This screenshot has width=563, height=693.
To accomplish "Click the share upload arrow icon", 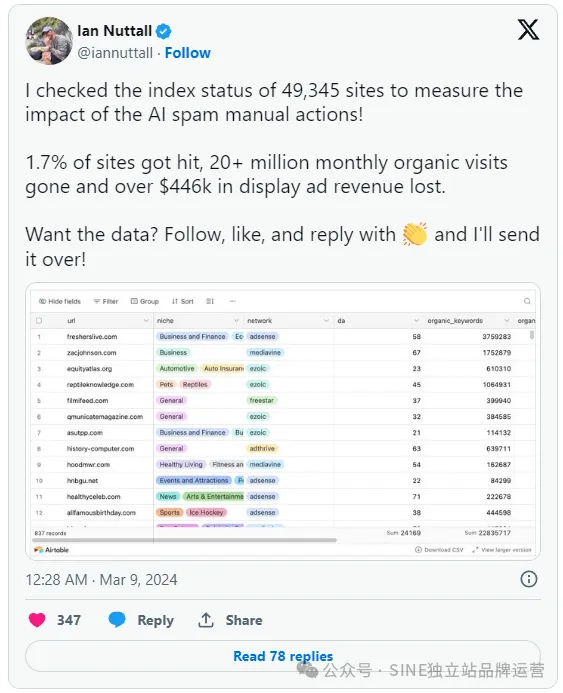I will tap(205, 620).
